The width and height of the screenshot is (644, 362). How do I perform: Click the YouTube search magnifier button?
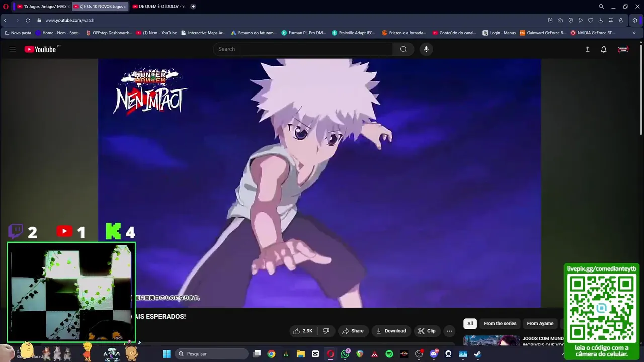click(x=403, y=49)
